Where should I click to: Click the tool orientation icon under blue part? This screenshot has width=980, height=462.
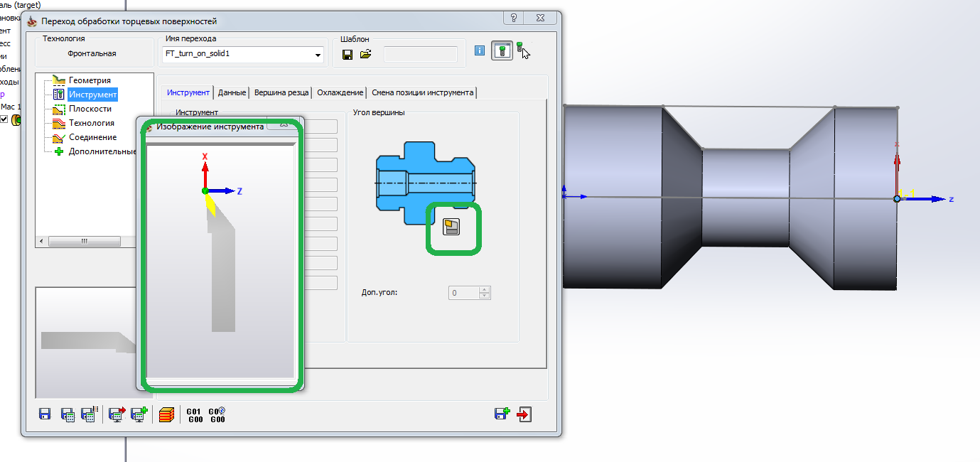[452, 227]
